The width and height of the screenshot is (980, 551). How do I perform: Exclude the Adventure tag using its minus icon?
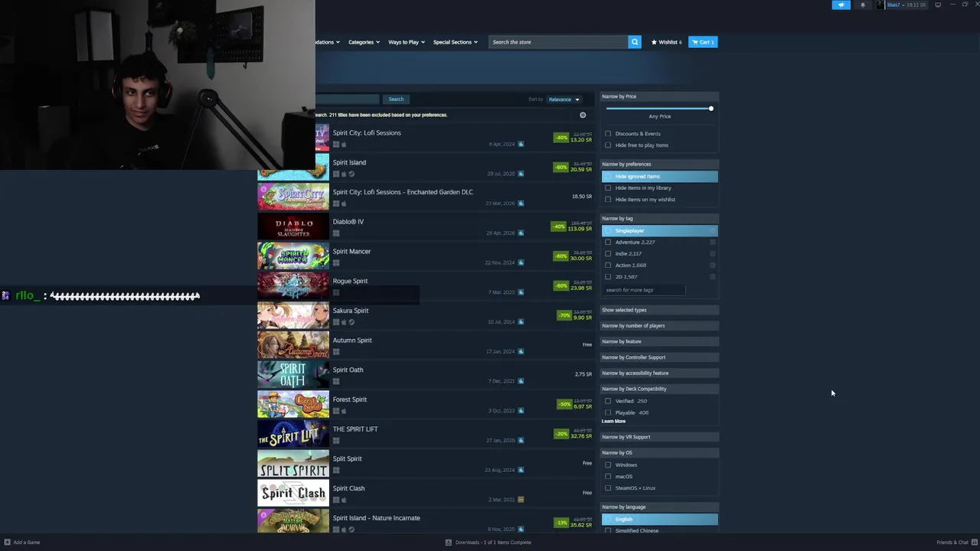(713, 243)
